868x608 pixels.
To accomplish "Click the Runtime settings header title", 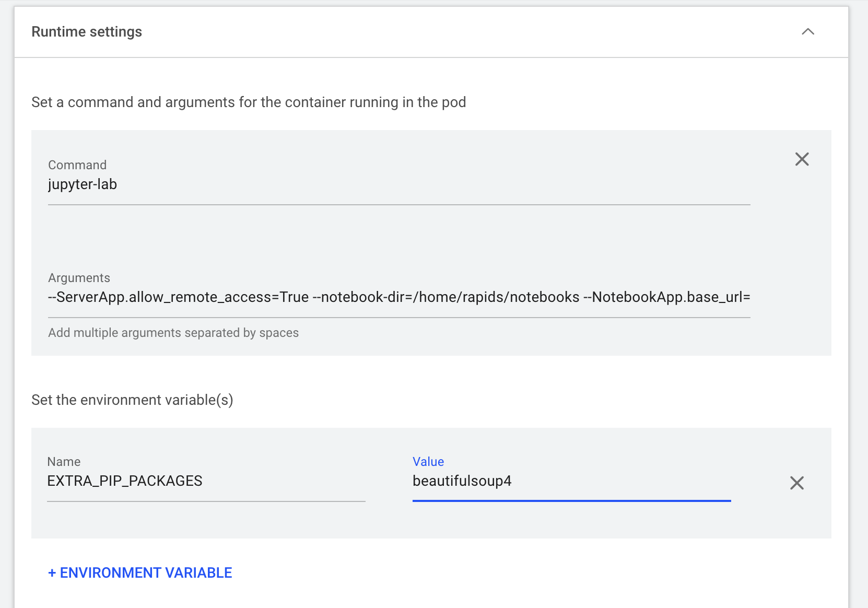I will [x=87, y=32].
